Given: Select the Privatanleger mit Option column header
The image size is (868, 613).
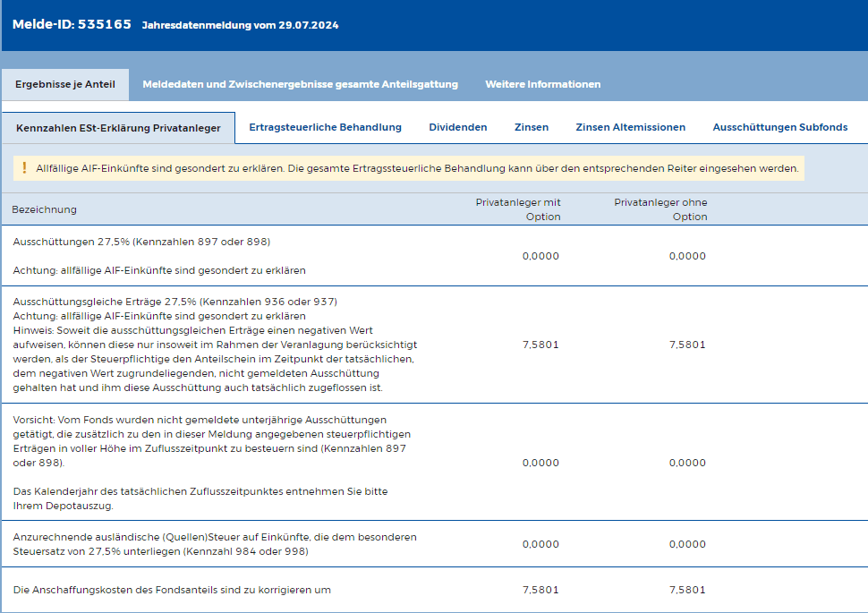Looking at the screenshot, I should coord(518,209).
